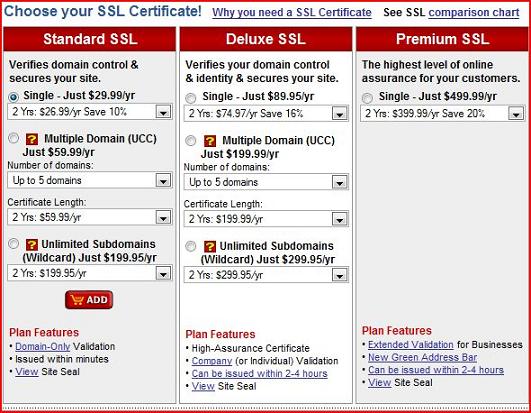Click the 'Deluxe SSL' column header
The image size is (531, 413).
(x=266, y=39)
